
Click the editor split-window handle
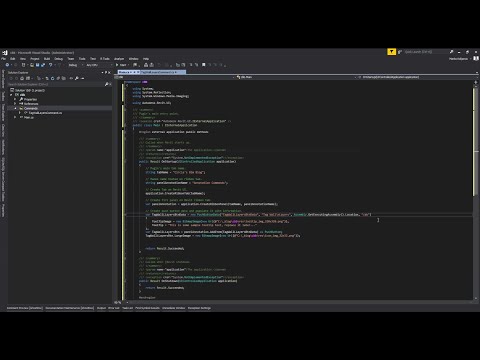(476, 82)
